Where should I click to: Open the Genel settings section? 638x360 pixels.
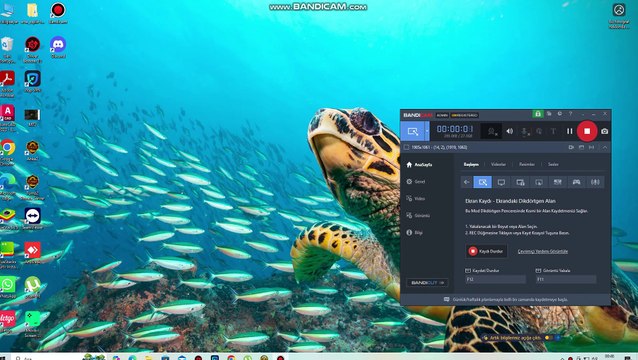415,182
